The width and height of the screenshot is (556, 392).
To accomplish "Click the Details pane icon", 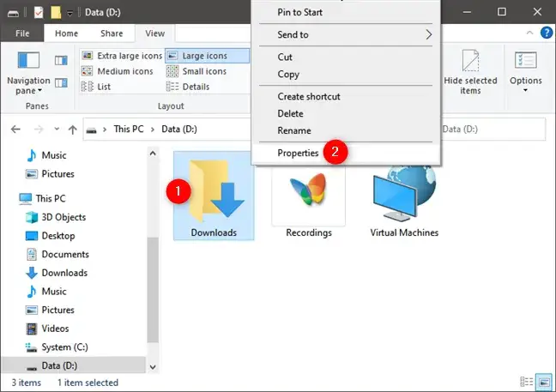I will point(61,83).
